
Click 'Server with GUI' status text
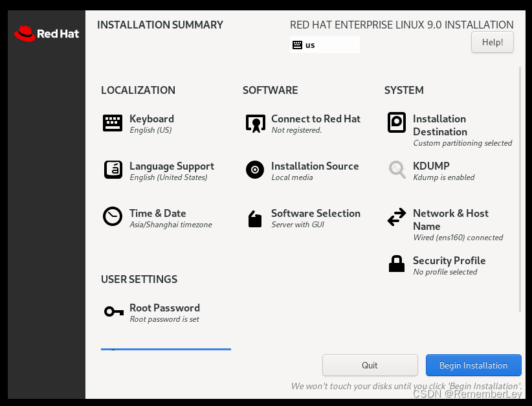(x=298, y=225)
